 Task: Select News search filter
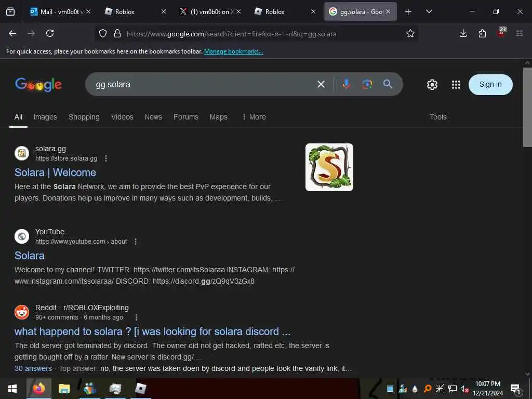click(153, 117)
